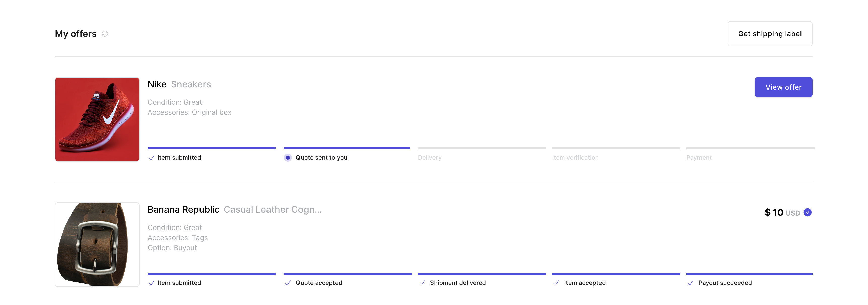The width and height of the screenshot is (868, 305).
Task: Click the Quote sent to you progress bar
Action: click(x=347, y=148)
